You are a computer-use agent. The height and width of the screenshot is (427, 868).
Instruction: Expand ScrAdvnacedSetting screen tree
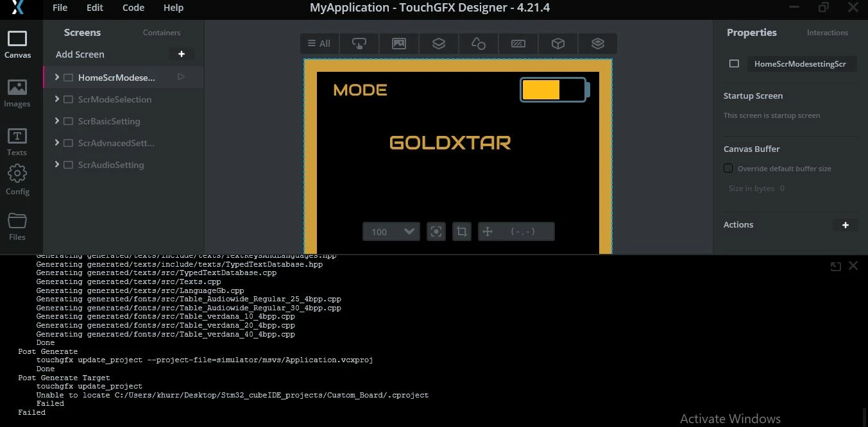(x=57, y=142)
